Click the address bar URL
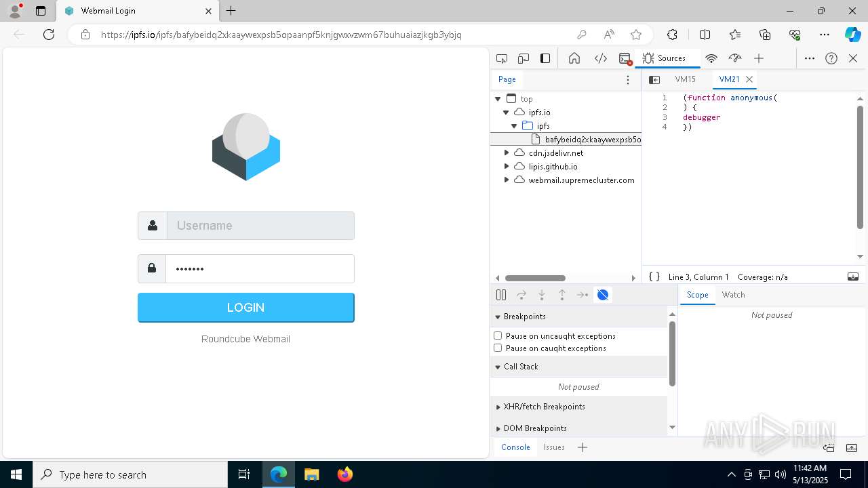The height and width of the screenshot is (488, 868). click(x=281, y=35)
